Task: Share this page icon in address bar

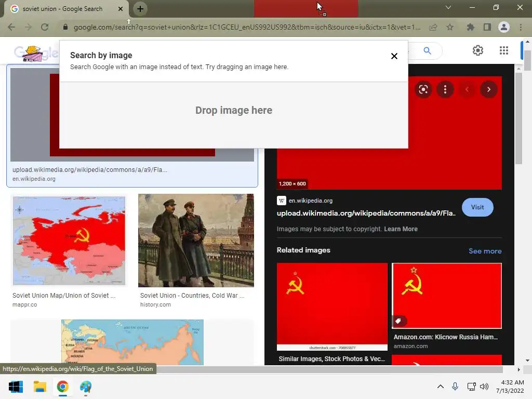Action: tap(433, 27)
